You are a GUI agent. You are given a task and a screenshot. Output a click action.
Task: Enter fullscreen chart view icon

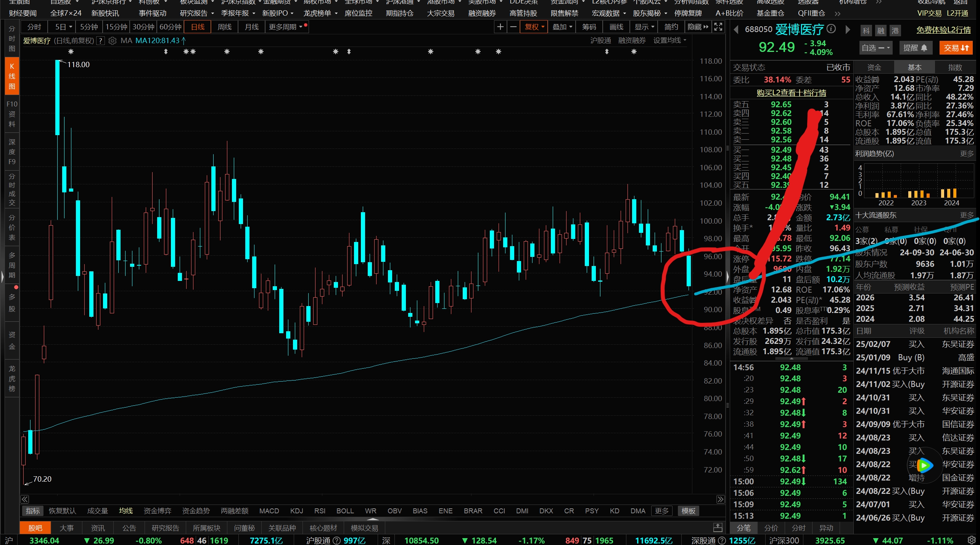click(718, 27)
